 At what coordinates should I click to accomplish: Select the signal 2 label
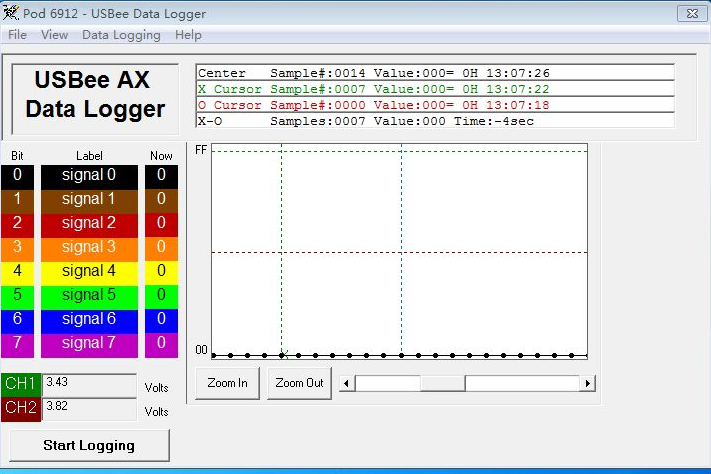coord(89,225)
